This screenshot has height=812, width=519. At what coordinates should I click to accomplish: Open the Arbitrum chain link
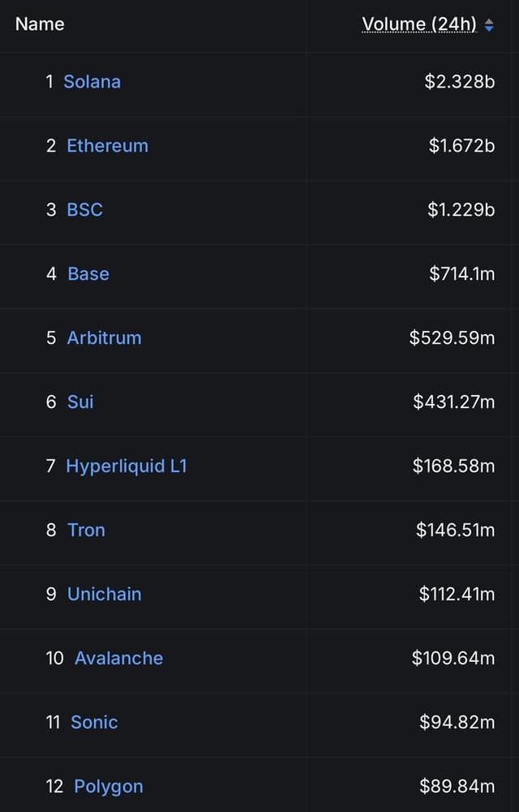click(x=104, y=338)
